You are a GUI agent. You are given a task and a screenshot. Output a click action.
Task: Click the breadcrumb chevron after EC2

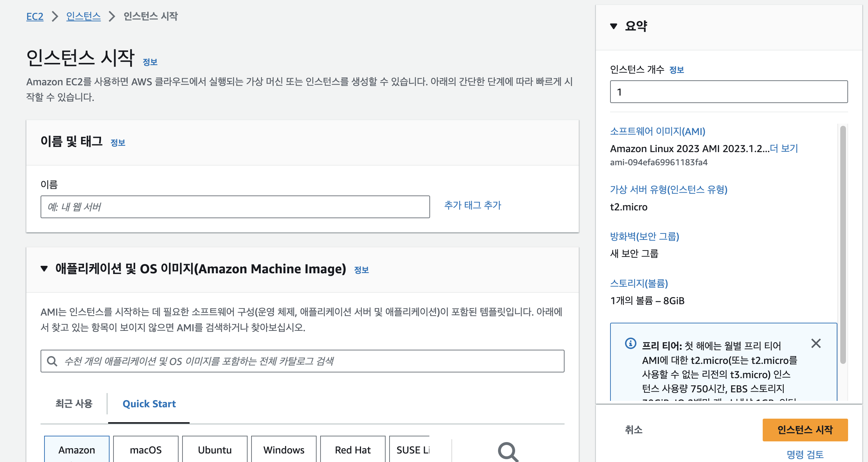pos(55,16)
